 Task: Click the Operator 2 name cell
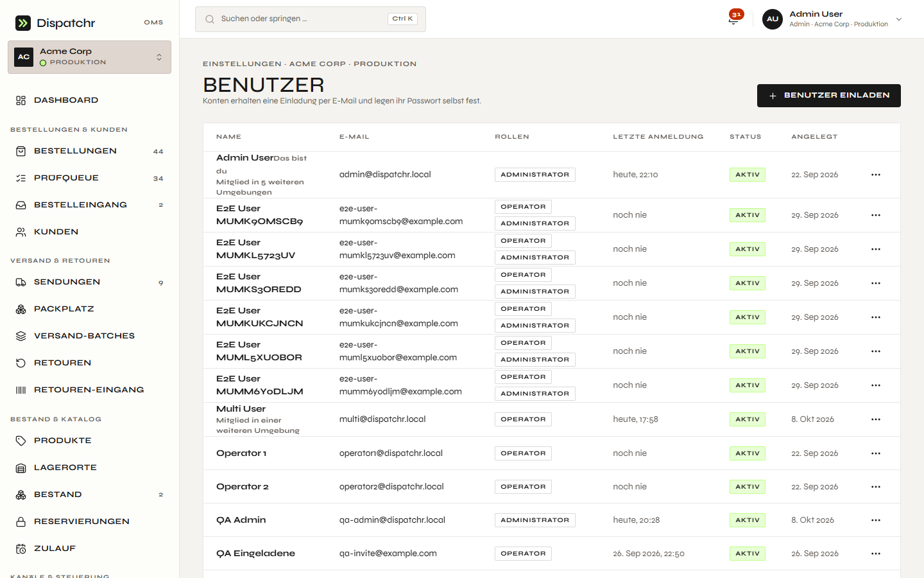(243, 487)
